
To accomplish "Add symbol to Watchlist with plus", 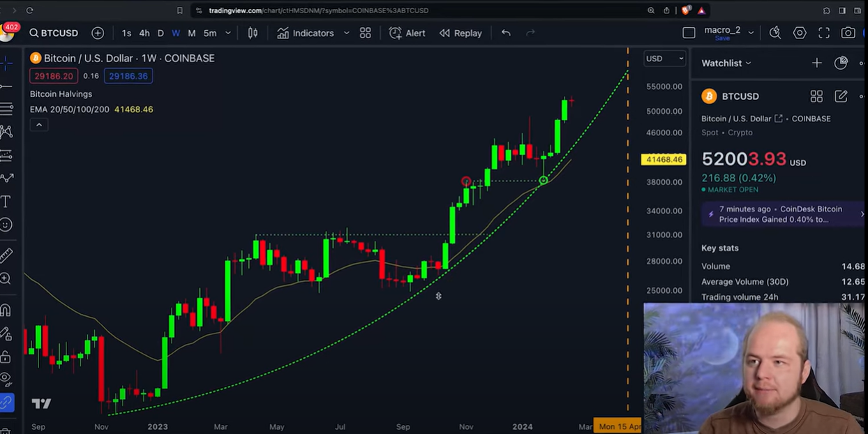I will coord(816,63).
